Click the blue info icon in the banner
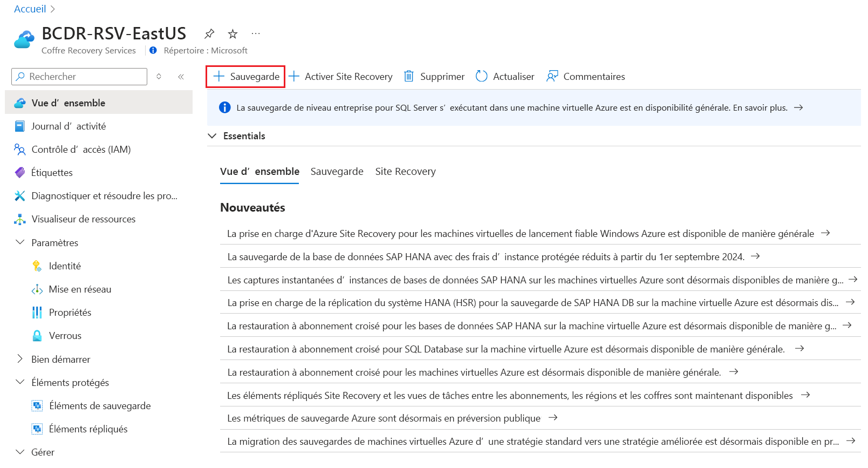This screenshot has height=468, width=868. point(225,107)
